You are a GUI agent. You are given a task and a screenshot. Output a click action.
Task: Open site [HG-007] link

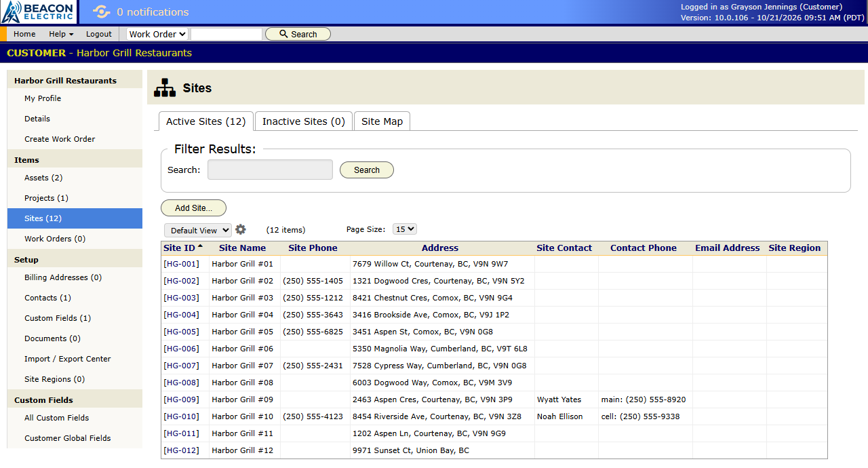tap(181, 366)
